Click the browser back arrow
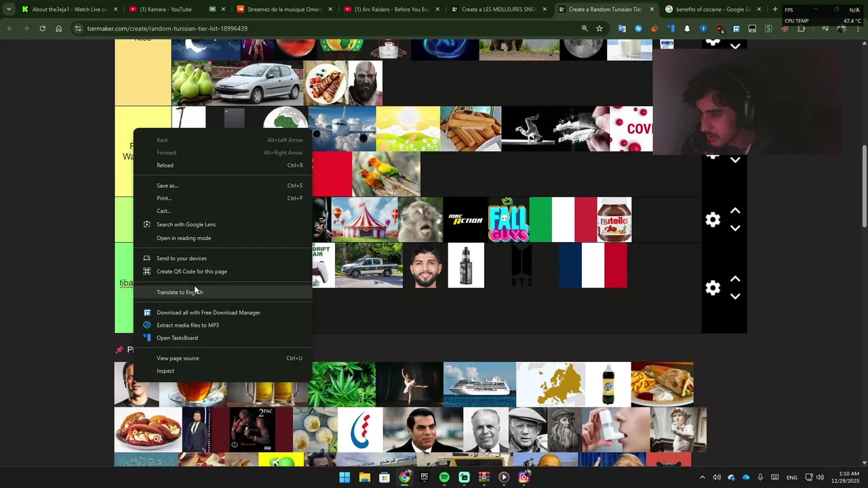 click(9, 28)
